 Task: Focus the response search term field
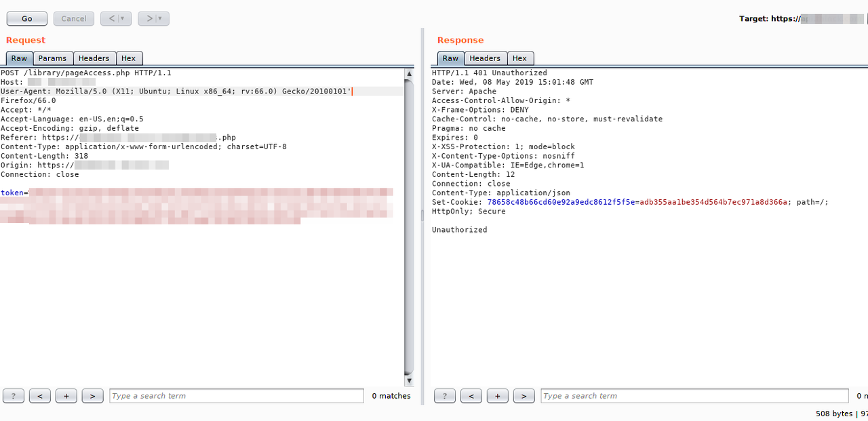tap(694, 396)
